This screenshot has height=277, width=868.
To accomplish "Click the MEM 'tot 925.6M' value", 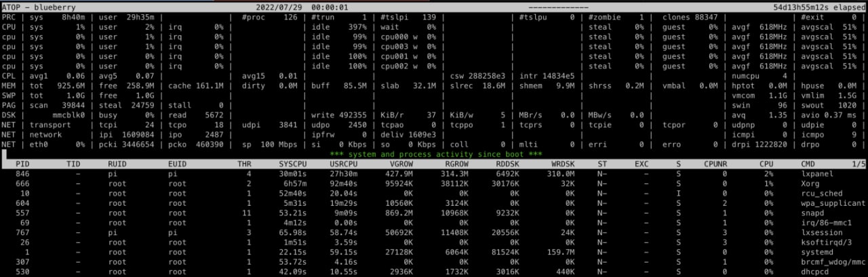I will [56, 85].
